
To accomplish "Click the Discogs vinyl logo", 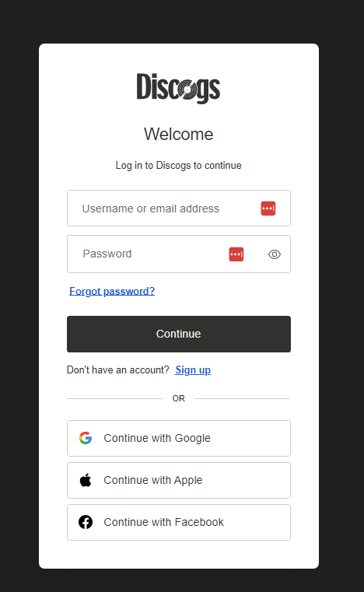I will pyautogui.click(x=178, y=88).
